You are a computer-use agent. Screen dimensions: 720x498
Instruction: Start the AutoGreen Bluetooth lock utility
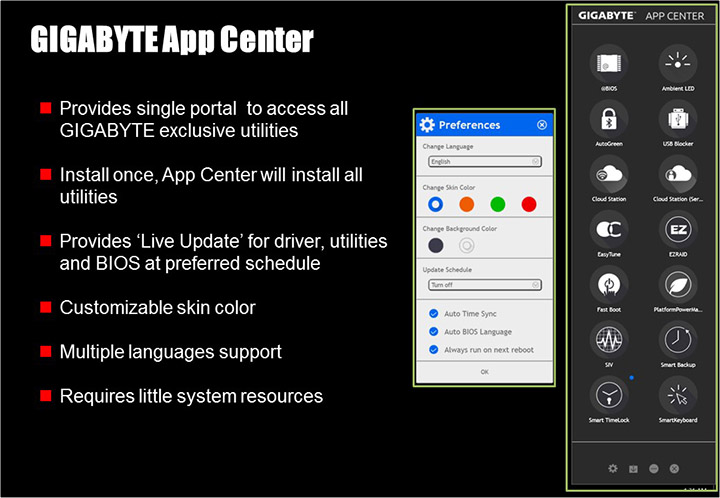pyautogui.click(x=609, y=119)
